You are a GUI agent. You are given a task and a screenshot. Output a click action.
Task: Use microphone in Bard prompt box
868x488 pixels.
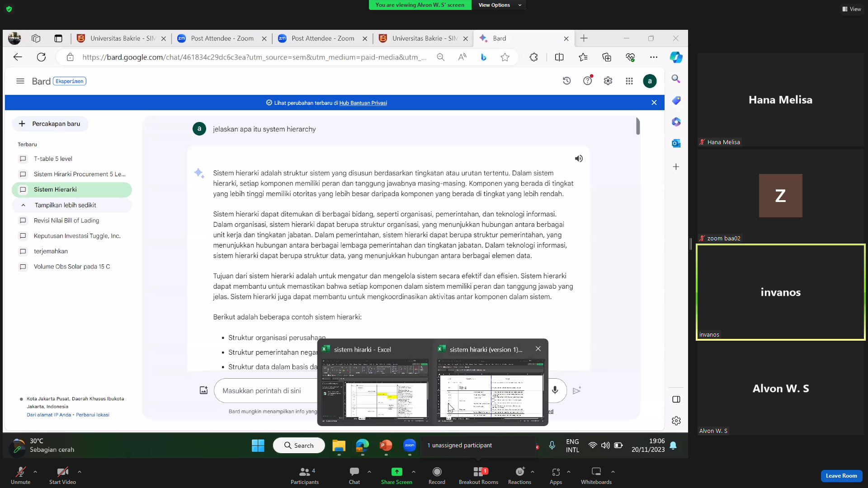pyautogui.click(x=555, y=390)
